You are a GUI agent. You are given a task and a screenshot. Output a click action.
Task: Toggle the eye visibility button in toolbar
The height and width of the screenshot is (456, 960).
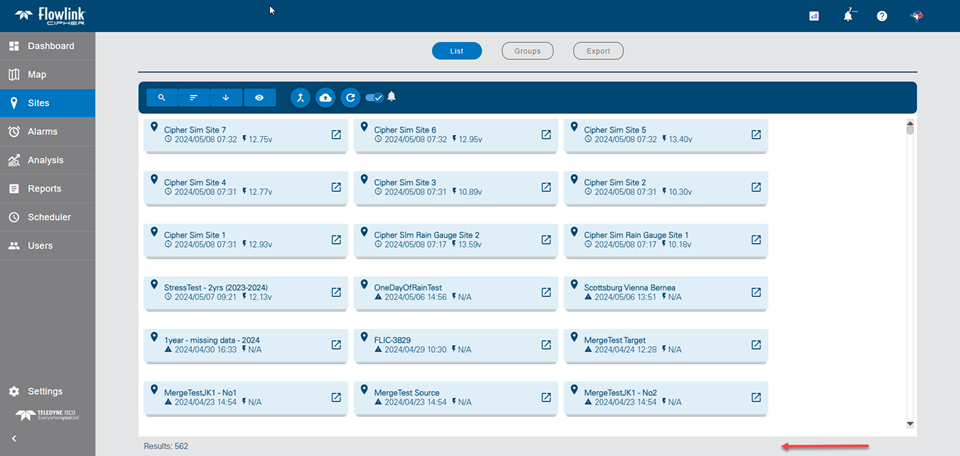259,98
